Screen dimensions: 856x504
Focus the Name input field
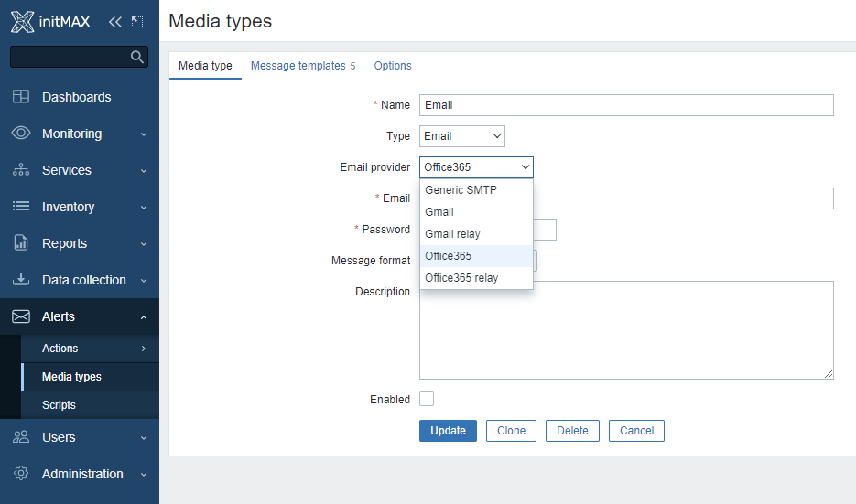[626, 104]
